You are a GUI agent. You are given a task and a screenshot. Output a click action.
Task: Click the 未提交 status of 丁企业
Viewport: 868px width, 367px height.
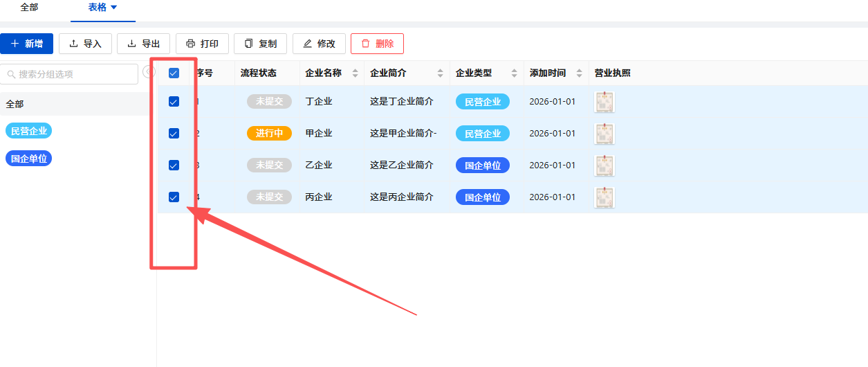pyautogui.click(x=269, y=102)
